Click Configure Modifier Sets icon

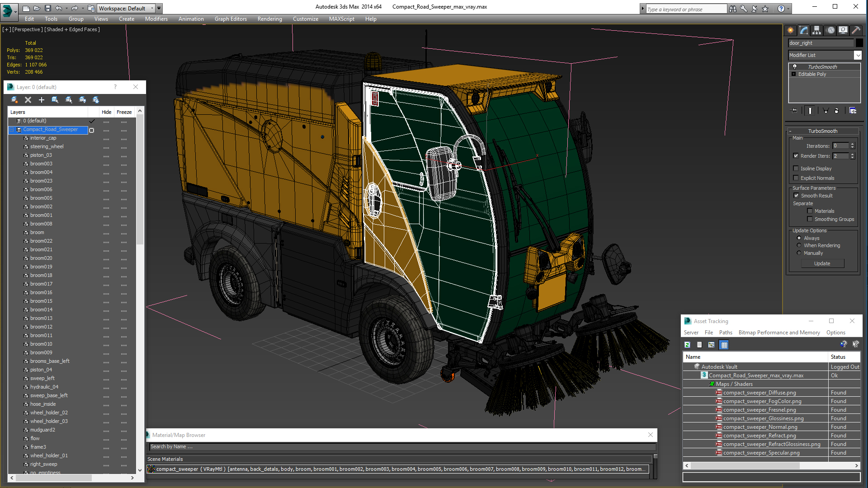click(x=853, y=111)
